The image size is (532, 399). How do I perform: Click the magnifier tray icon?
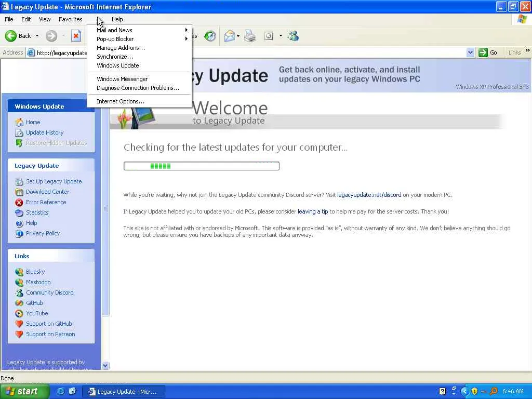pos(494,391)
